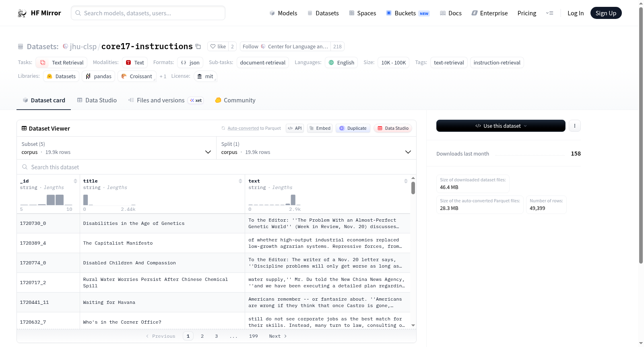Copy dataset name with the copy icon
This screenshot has height=347, width=644.
coord(198,46)
